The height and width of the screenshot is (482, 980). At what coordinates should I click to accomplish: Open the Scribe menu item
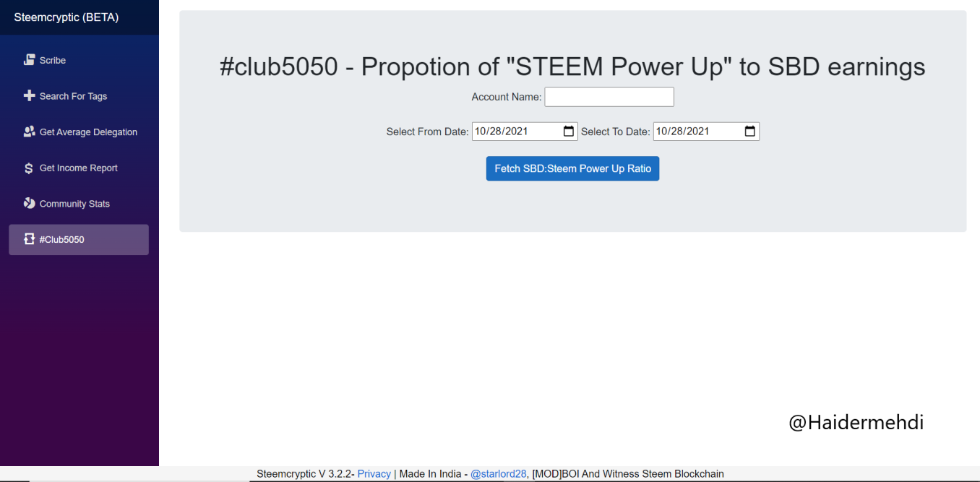click(79, 60)
